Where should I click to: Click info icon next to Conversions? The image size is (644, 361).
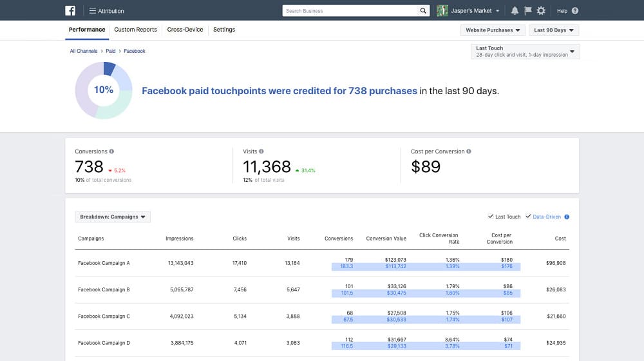pos(111,151)
